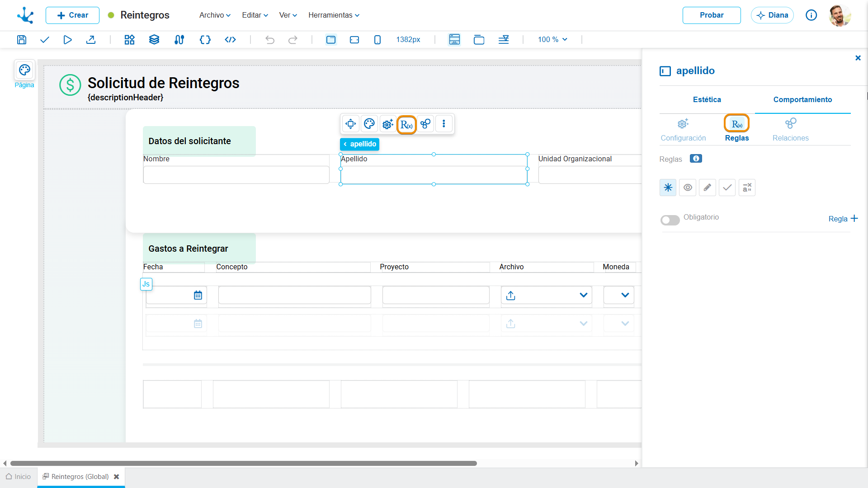
Task: Expand the Archivo dropdown in the first grid row
Action: tap(583, 295)
